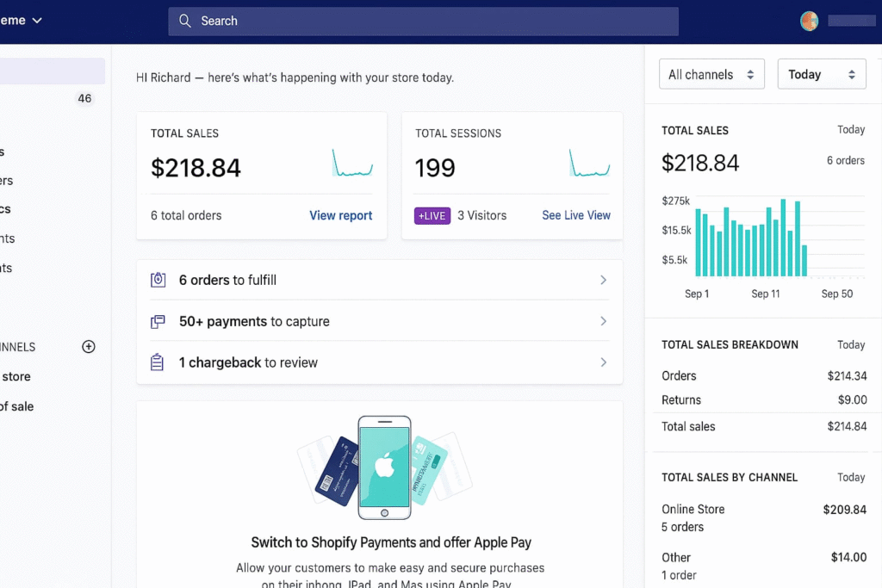Click the View report link
The width and height of the screenshot is (882, 588).
[341, 215]
